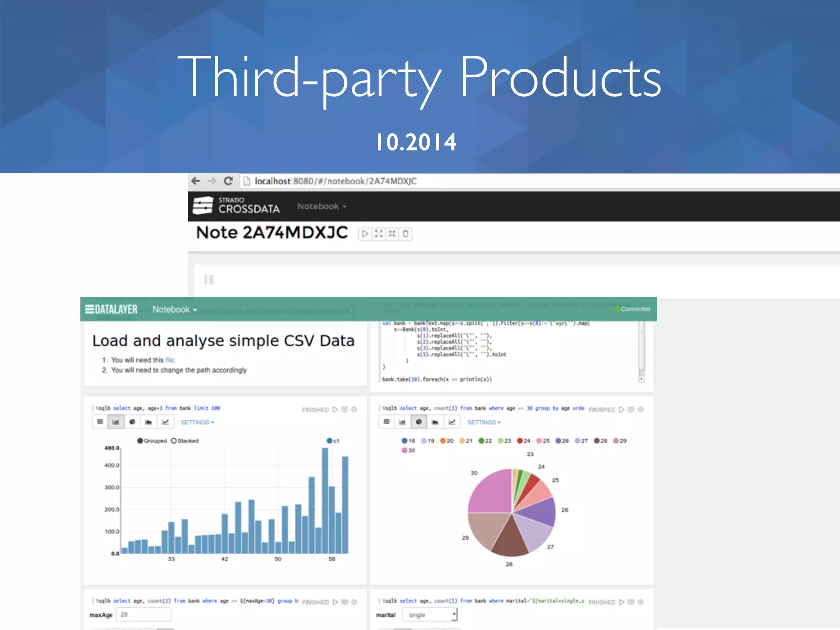Toggle legend entry 28 in pie chart
The image size is (840, 630).
tap(600, 441)
